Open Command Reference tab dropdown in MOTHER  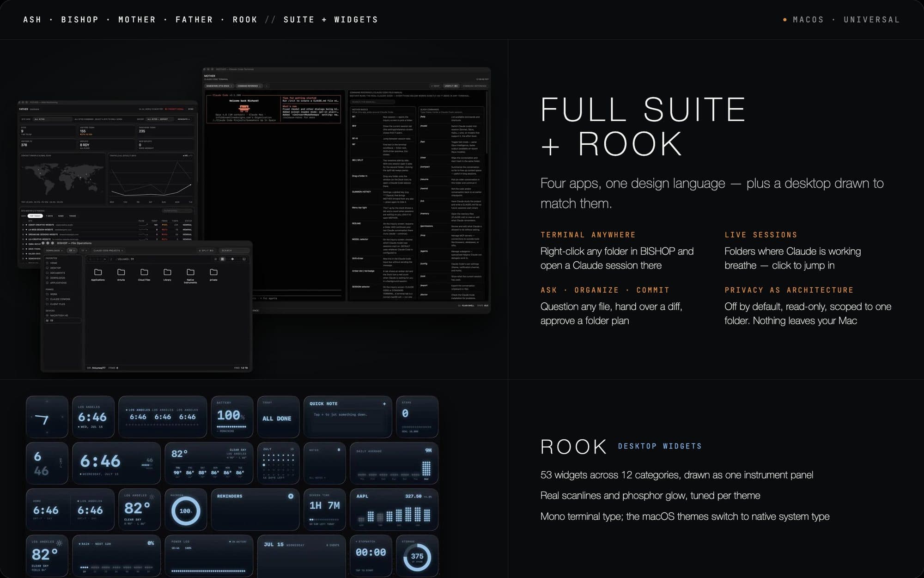[249, 86]
